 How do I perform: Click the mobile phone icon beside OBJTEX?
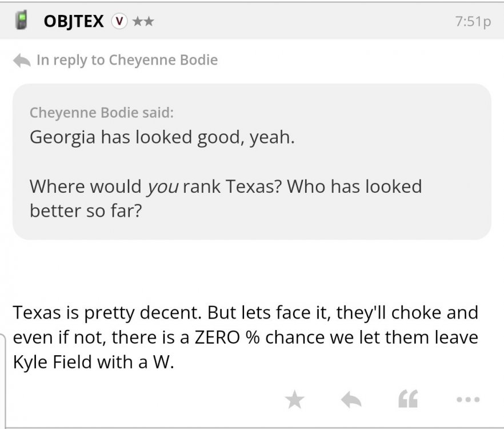click(22, 22)
